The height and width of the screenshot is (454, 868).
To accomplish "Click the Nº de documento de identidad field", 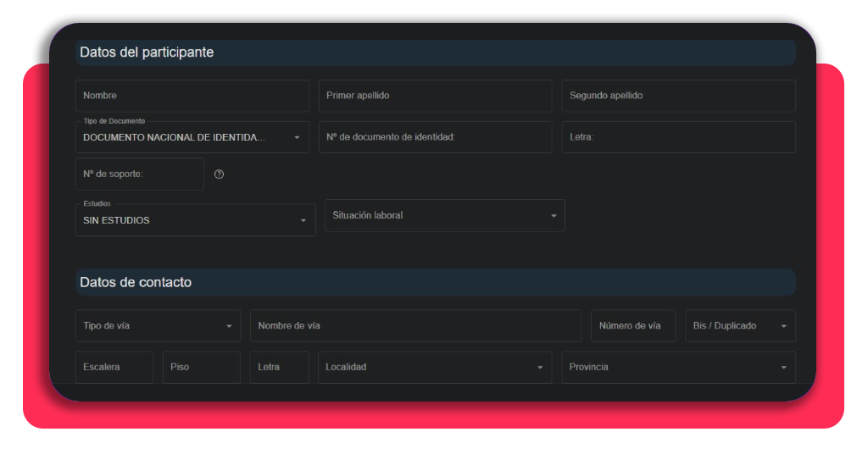I will [x=435, y=137].
